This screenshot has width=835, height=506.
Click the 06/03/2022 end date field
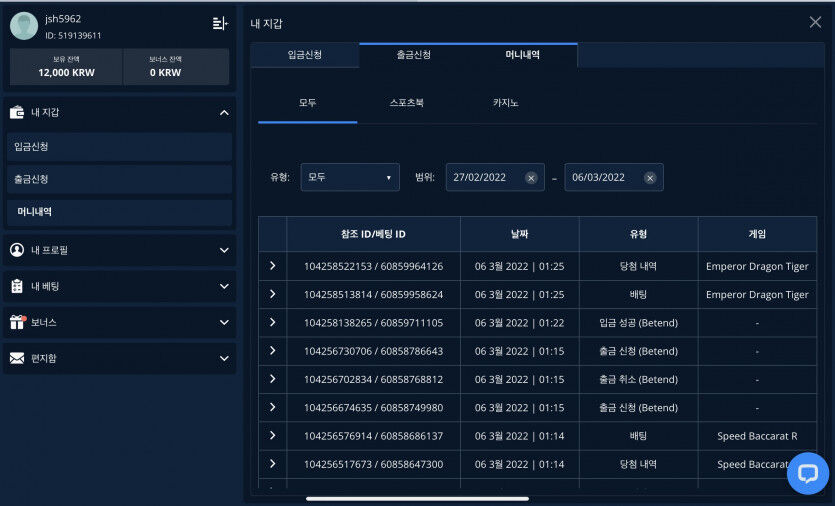pyautogui.click(x=614, y=177)
